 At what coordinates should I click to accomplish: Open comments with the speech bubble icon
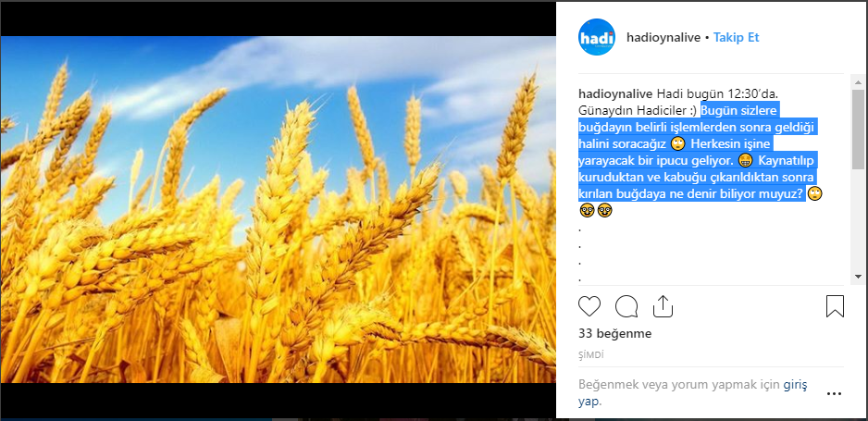[x=626, y=306]
